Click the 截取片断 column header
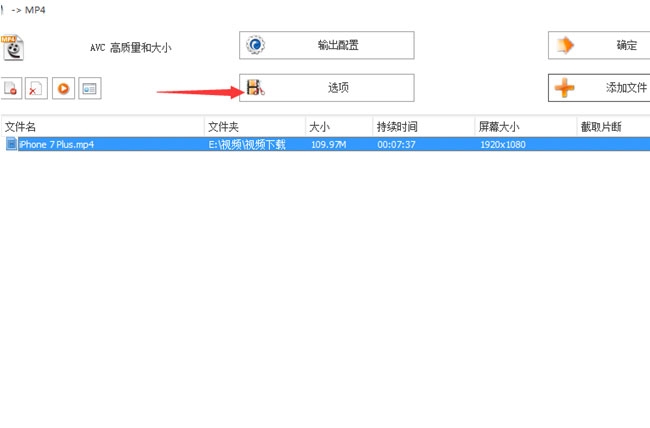Viewport: 650px width, 428px height. click(x=614, y=127)
